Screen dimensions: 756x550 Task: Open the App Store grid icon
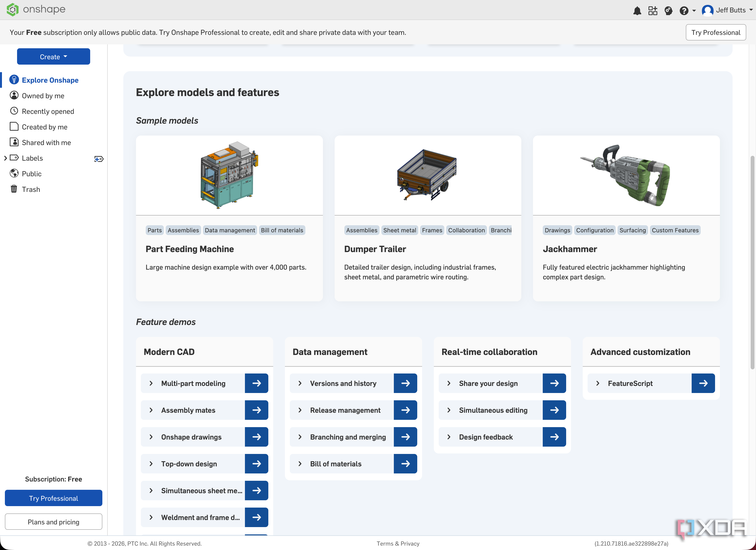tap(653, 11)
